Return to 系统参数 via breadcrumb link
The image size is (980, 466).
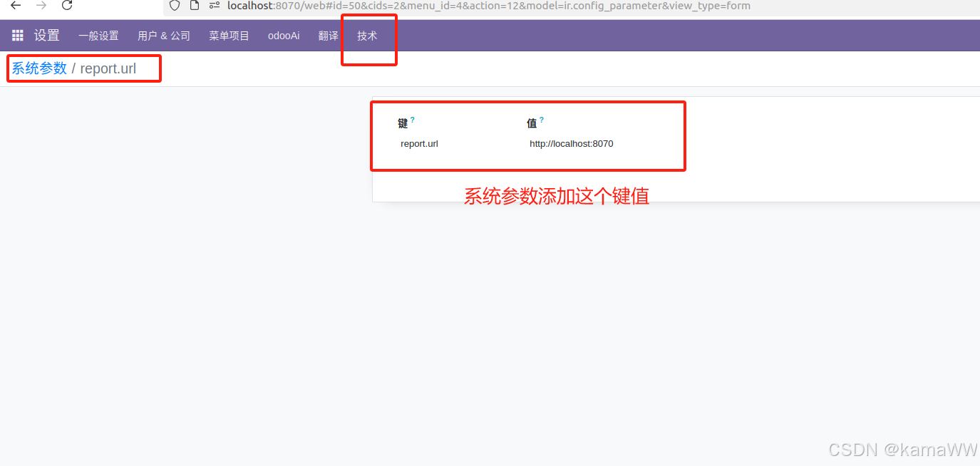click(x=38, y=68)
